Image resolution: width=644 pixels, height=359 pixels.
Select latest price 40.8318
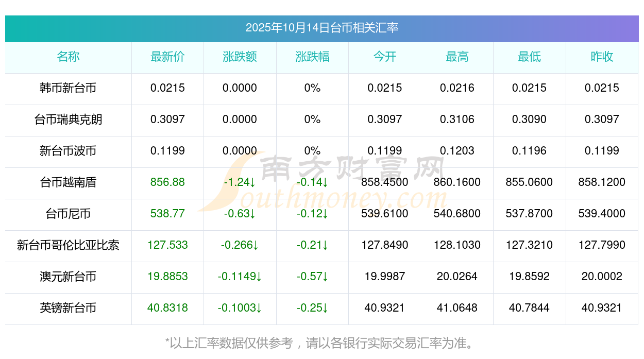(x=167, y=308)
